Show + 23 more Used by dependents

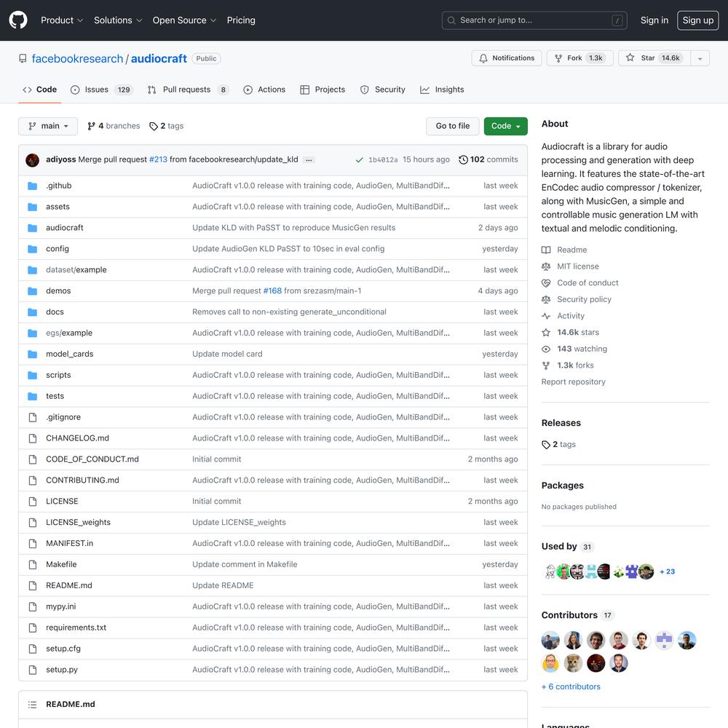(667, 571)
